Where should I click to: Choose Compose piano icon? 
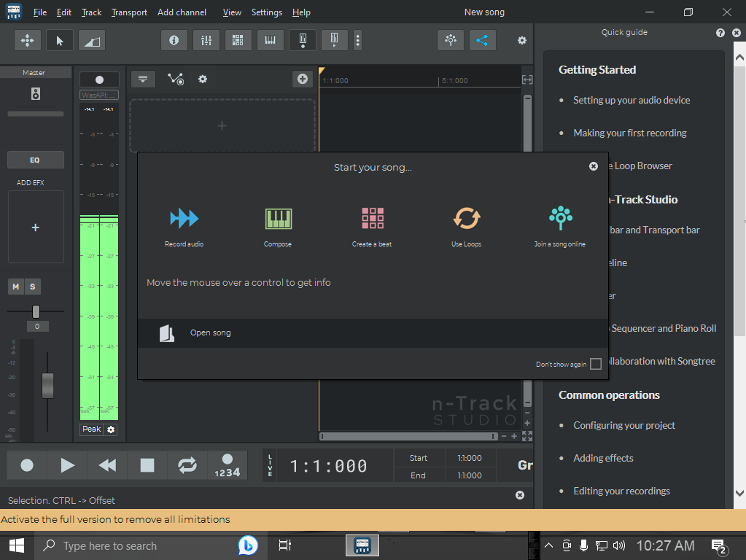click(279, 219)
